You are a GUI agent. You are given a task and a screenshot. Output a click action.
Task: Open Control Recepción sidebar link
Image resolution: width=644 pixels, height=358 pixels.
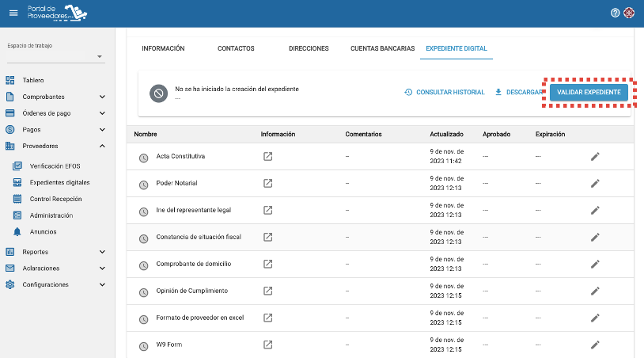click(x=56, y=199)
